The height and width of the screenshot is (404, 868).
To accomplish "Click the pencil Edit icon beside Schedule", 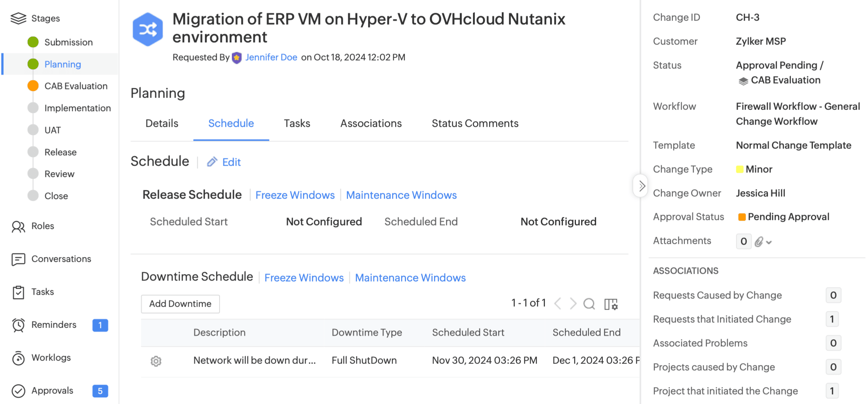I will pyautogui.click(x=212, y=162).
